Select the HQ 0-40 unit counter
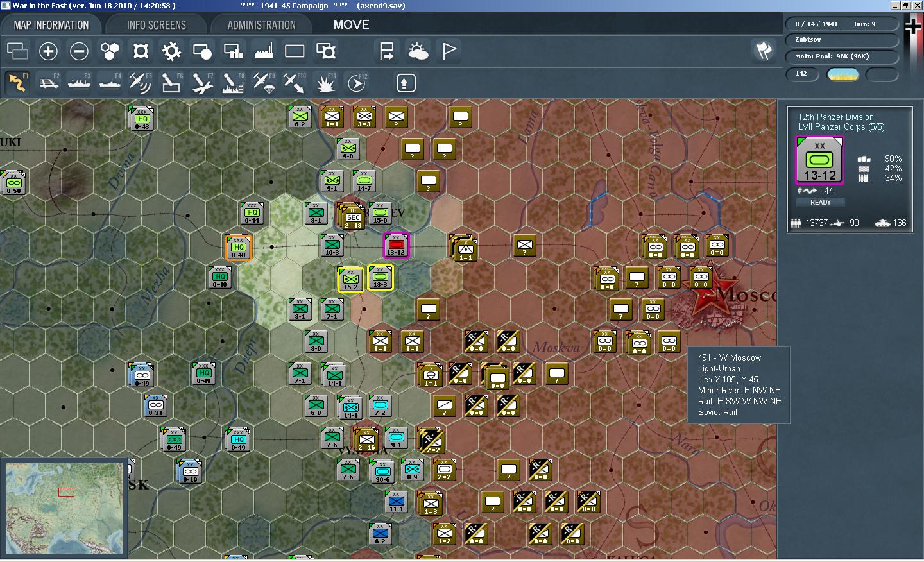 [x=219, y=277]
